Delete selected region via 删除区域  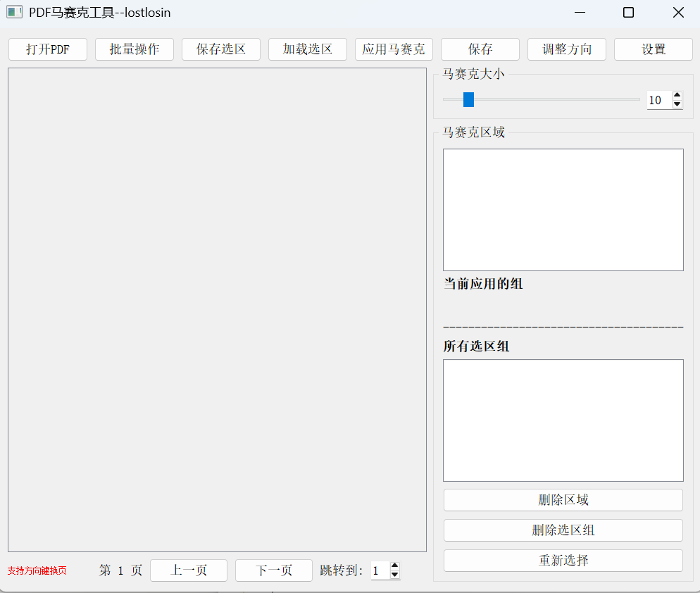[x=563, y=500]
